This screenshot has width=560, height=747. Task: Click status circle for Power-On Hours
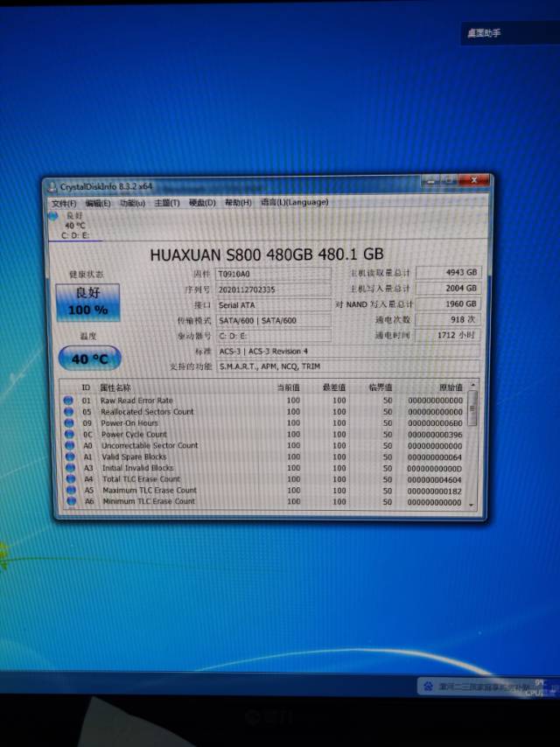pos(68,423)
